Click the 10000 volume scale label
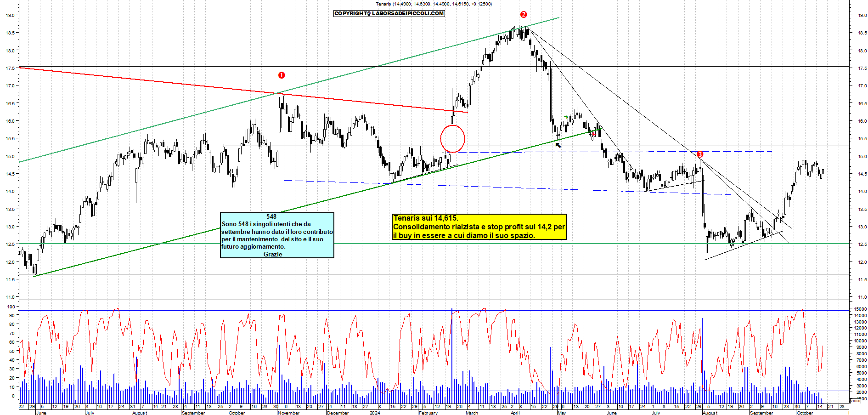Viewport: 868px width, 415px height. click(860, 341)
